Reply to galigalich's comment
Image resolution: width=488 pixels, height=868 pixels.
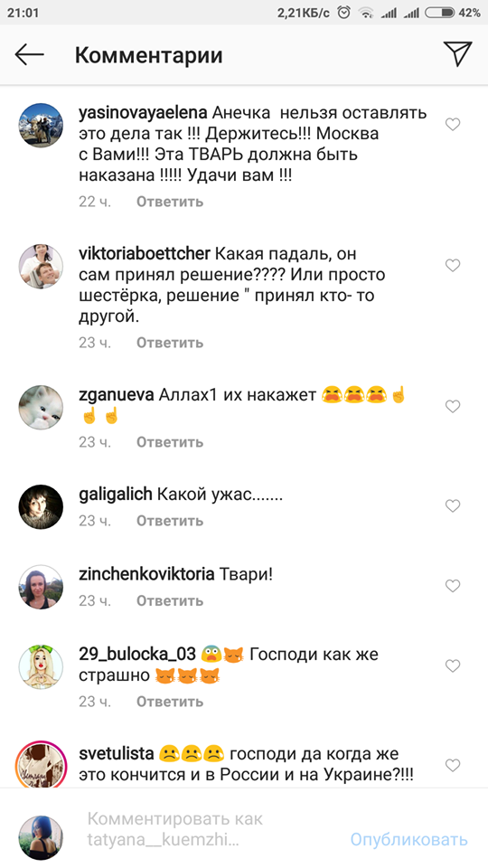[170, 521]
